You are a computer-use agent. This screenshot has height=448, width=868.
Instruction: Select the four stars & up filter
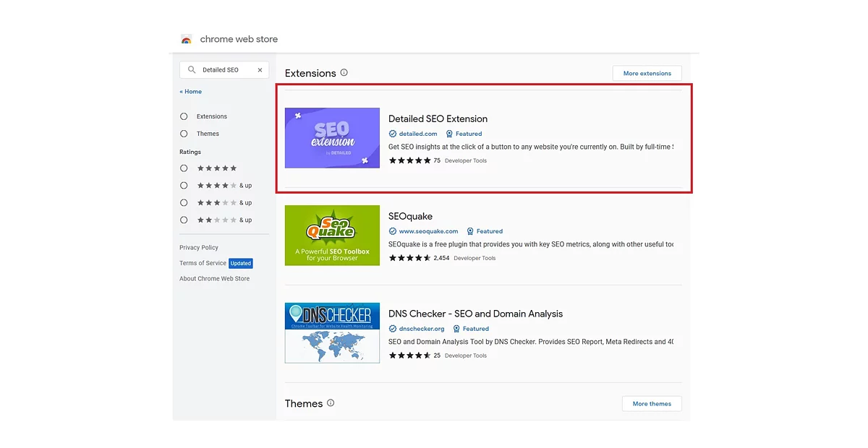point(184,186)
